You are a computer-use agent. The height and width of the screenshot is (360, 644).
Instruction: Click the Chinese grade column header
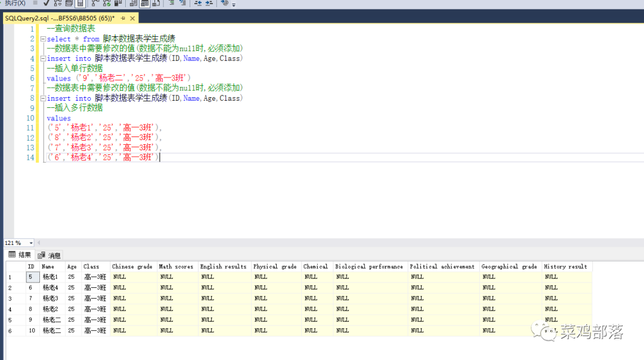point(132,266)
